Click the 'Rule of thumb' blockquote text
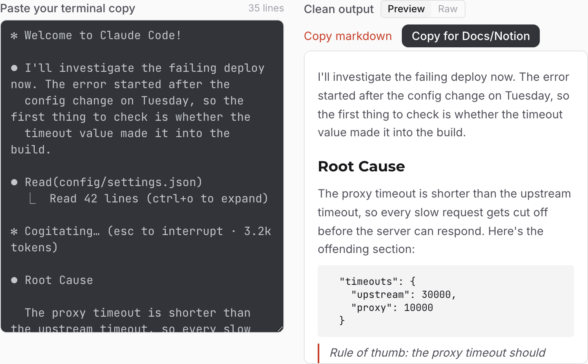The image size is (588, 364). (x=437, y=353)
